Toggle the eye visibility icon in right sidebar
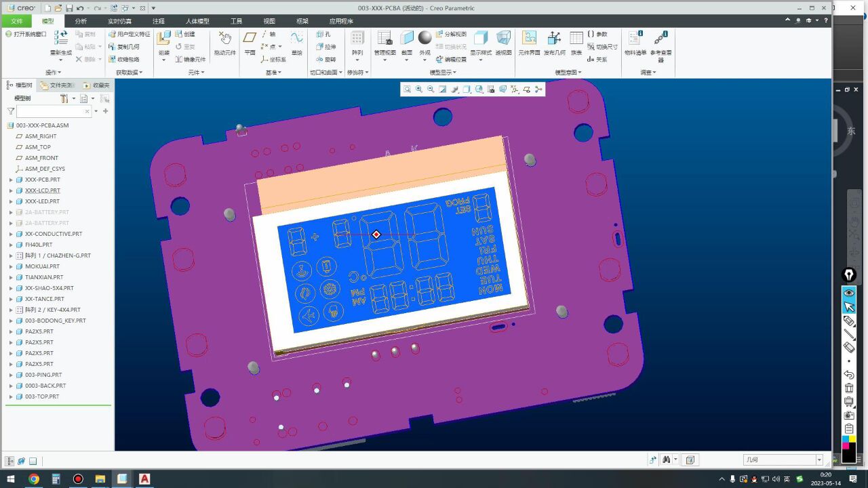The image size is (868, 488). (x=848, y=293)
